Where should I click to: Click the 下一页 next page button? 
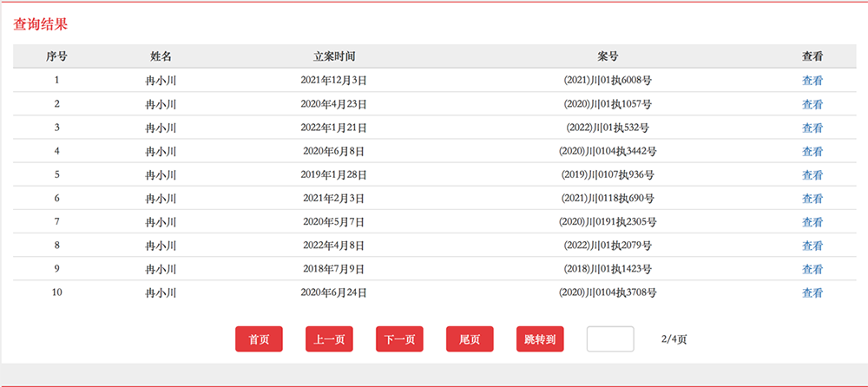(399, 338)
